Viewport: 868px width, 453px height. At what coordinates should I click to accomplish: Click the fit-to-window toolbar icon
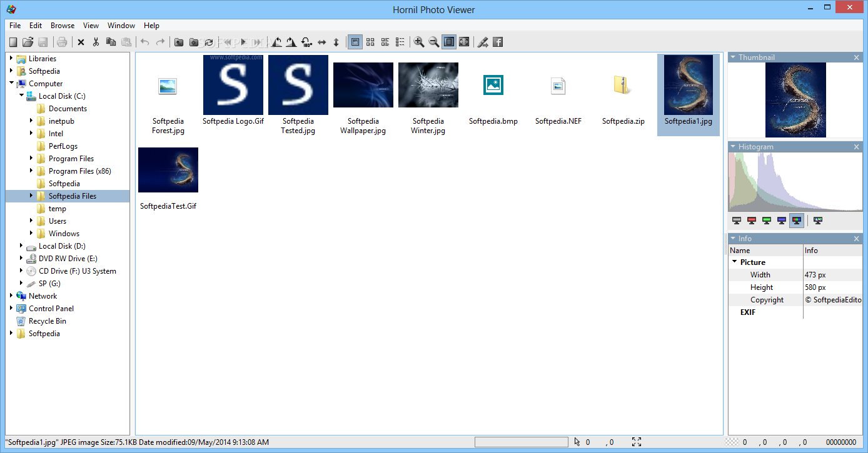[449, 42]
